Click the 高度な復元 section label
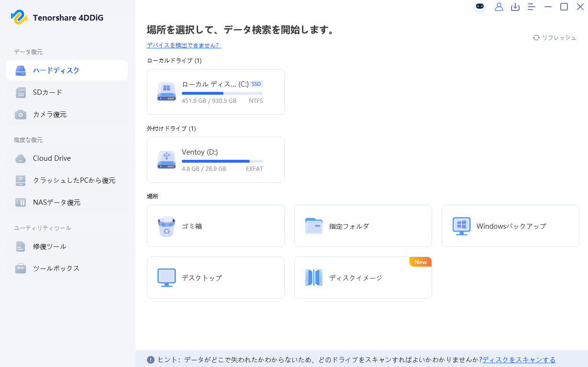The width and height of the screenshot is (588, 367). (x=28, y=140)
